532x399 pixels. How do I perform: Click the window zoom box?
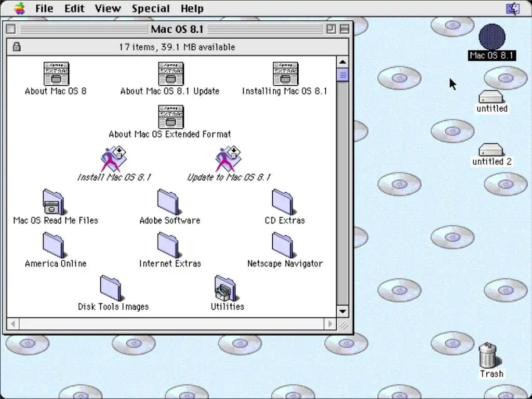pyautogui.click(x=331, y=29)
